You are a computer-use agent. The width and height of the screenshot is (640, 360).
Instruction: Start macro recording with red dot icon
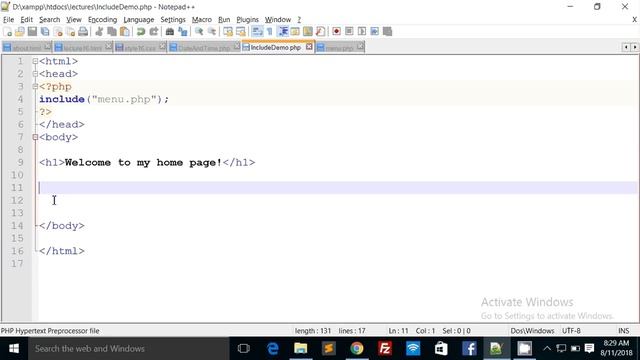point(336,31)
